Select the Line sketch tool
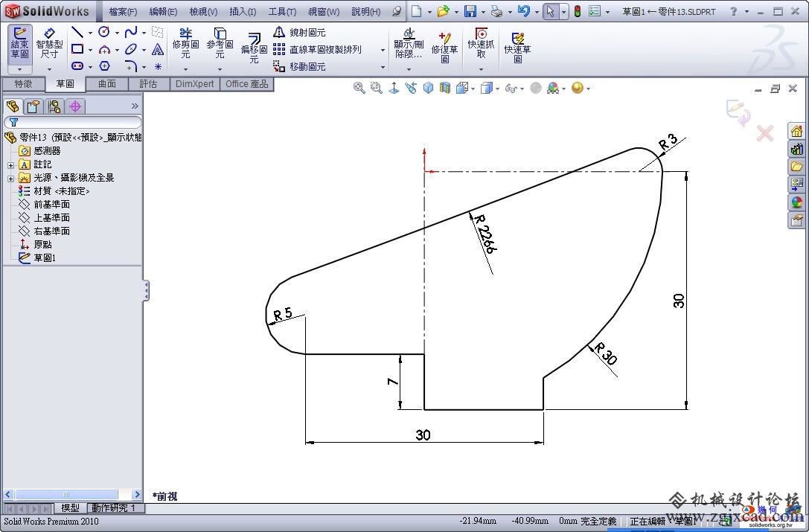 (x=77, y=33)
